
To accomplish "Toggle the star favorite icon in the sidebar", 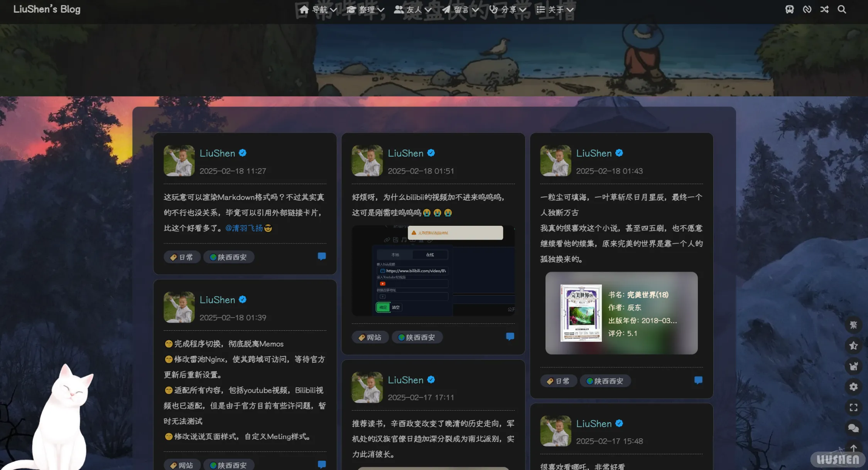I will [x=853, y=346].
